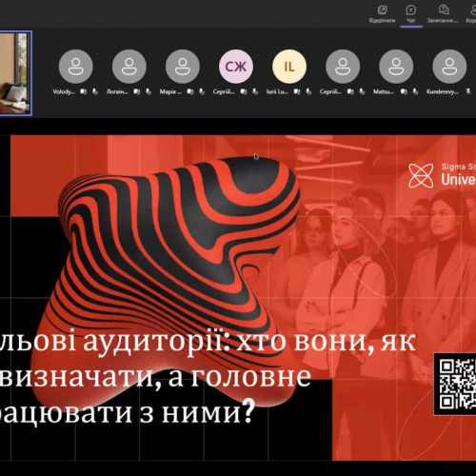
Task: Click the camera-off icon beside Марія
Action: (x=190, y=91)
